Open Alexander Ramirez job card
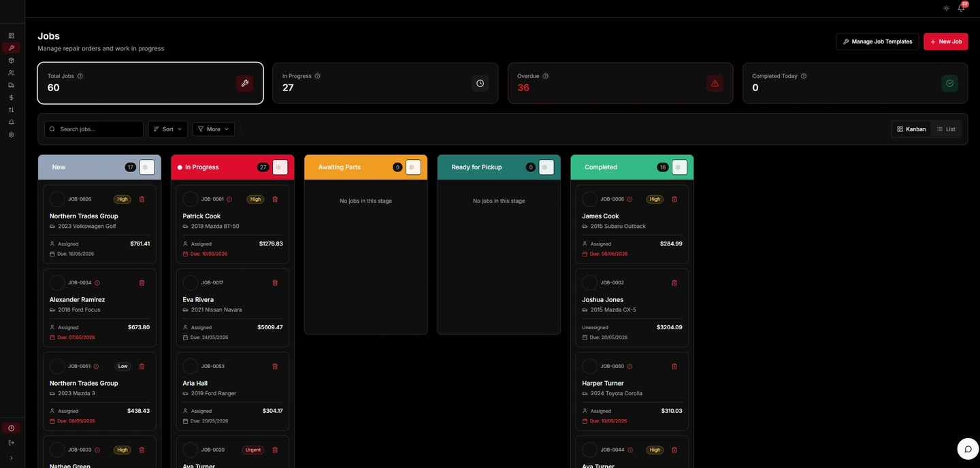This screenshot has width=980, height=468. [99, 307]
